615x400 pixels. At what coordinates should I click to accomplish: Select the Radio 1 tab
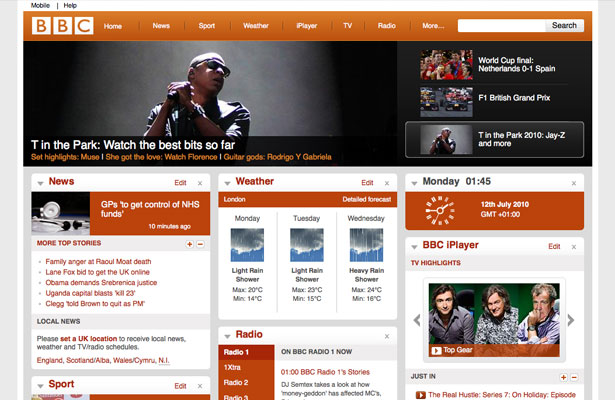click(246, 352)
